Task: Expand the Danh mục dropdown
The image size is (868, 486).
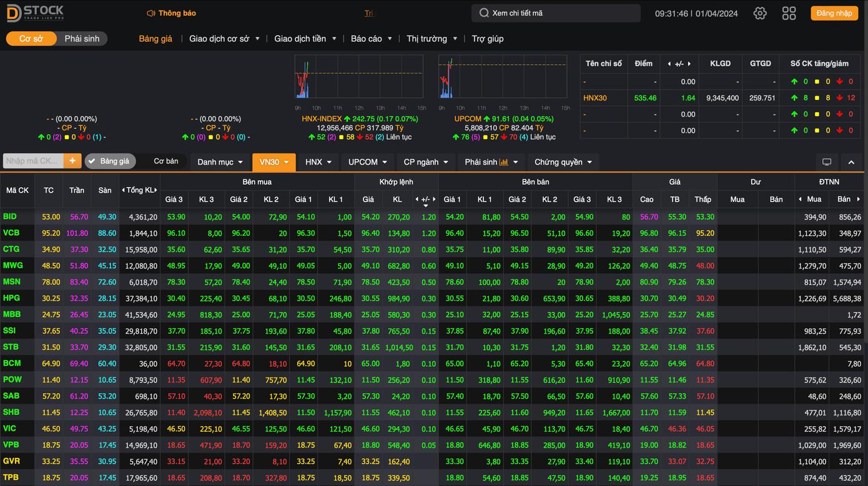Action: 220,162
